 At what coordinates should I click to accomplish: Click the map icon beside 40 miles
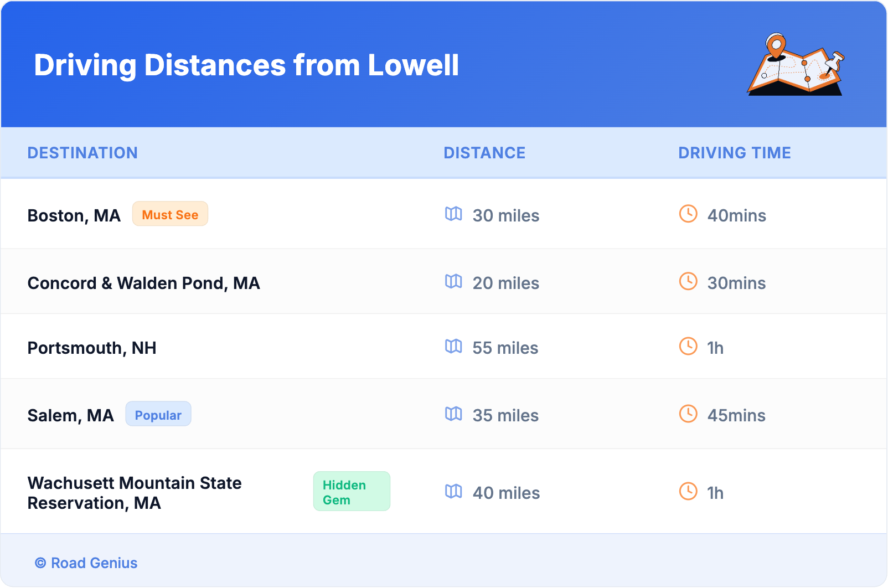(x=453, y=492)
